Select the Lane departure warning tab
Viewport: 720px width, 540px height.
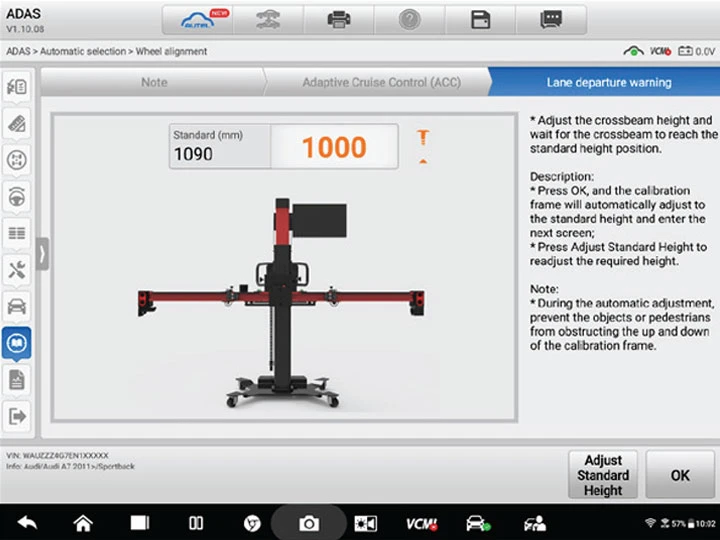[x=608, y=82]
